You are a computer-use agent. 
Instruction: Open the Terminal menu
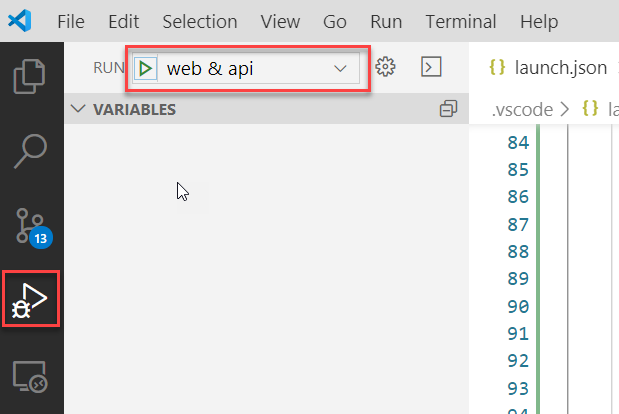(x=461, y=22)
